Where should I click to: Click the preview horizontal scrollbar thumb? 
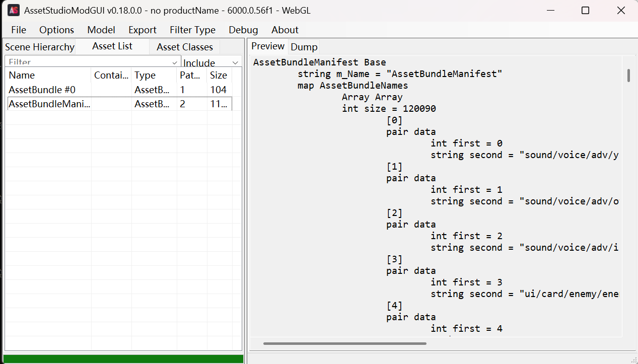[344, 344]
